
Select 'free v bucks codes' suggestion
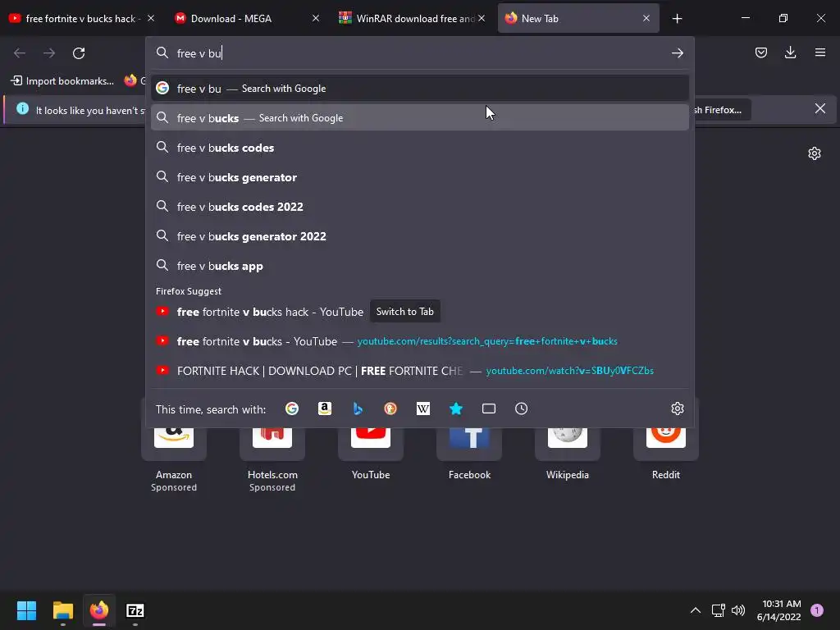coord(419,148)
